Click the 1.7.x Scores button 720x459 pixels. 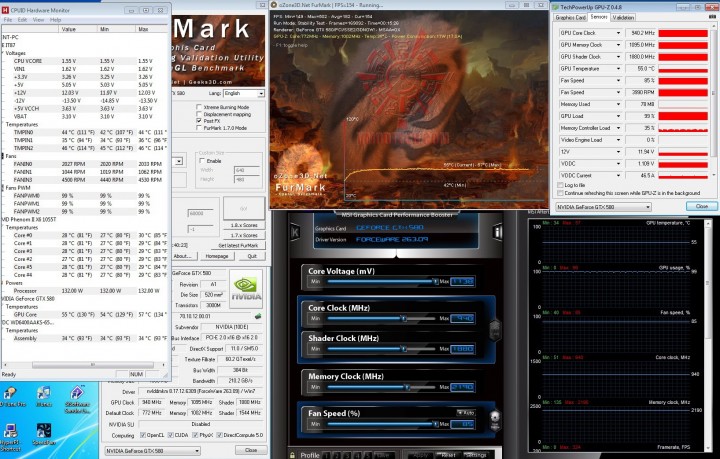(x=244, y=235)
